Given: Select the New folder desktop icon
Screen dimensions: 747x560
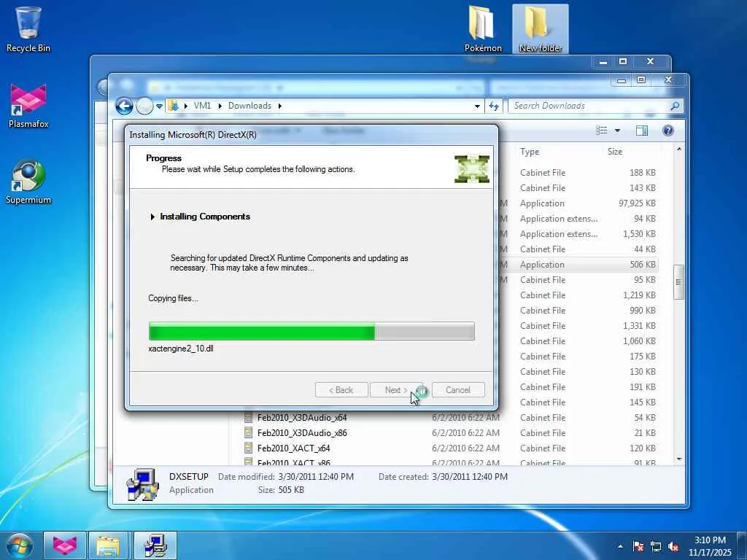Looking at the screenshot, I should tap(541, 29).
